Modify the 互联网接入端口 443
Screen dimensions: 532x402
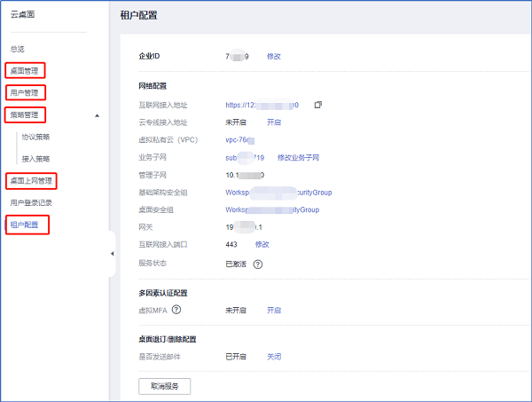pos(262,243)
